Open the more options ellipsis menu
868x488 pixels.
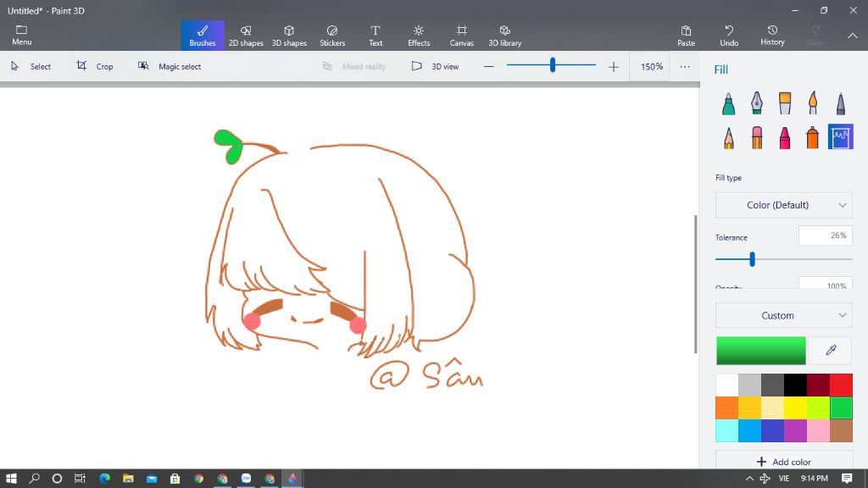coord(685,66)
